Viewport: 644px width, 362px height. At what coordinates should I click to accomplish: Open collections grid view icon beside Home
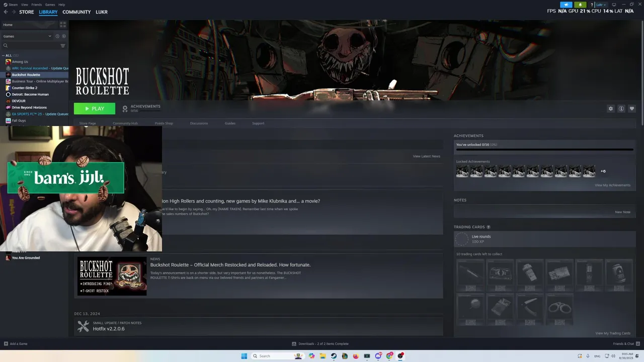[63, 24]
